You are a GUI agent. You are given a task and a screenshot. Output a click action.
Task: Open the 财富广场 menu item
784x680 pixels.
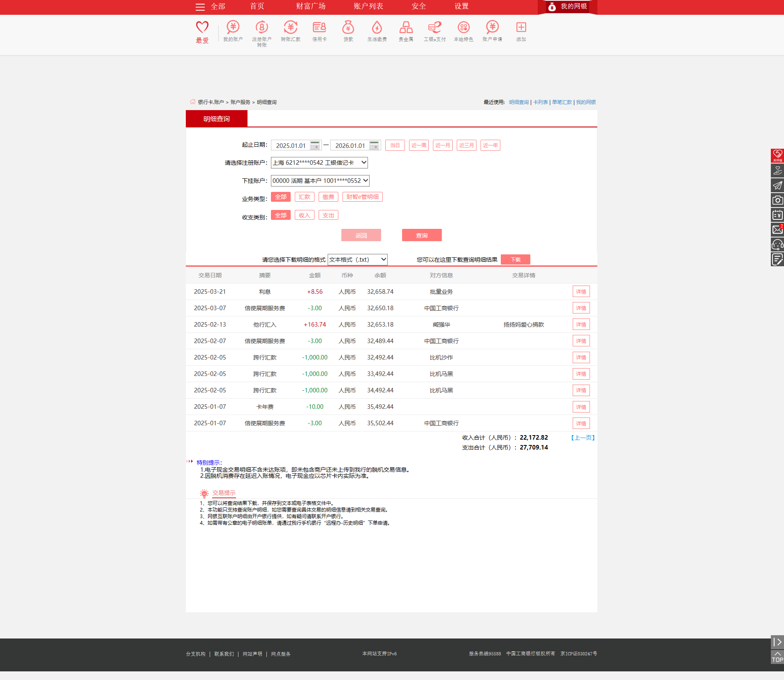click(311, 7)
